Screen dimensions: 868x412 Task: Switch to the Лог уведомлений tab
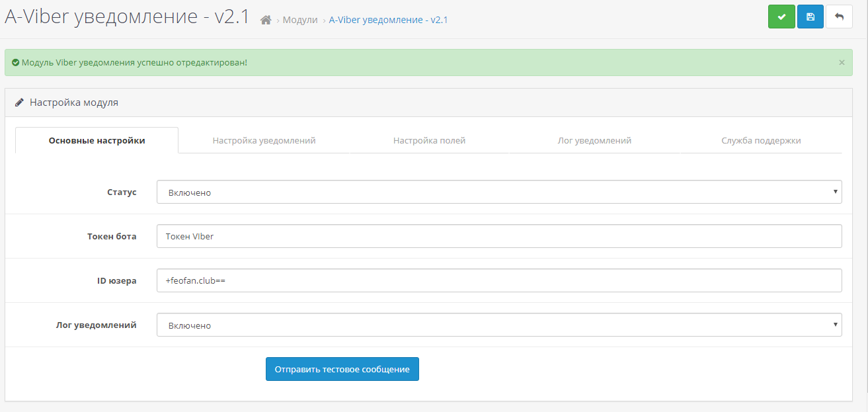coord(594,140)
